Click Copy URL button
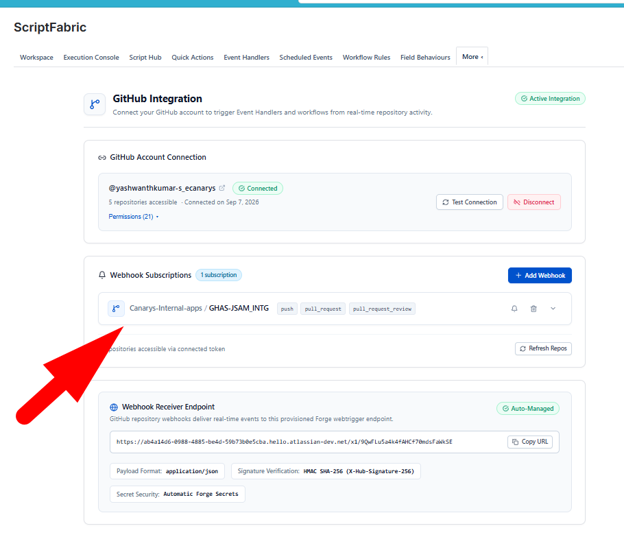624x537 pixels. point(530,442)
